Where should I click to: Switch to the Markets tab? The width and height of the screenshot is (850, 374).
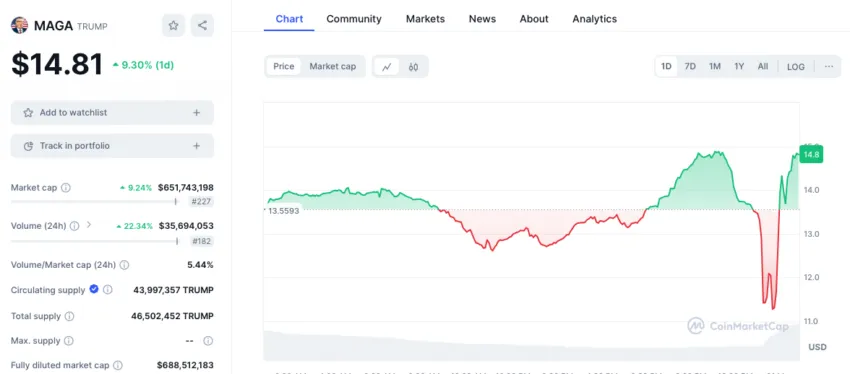426,19
